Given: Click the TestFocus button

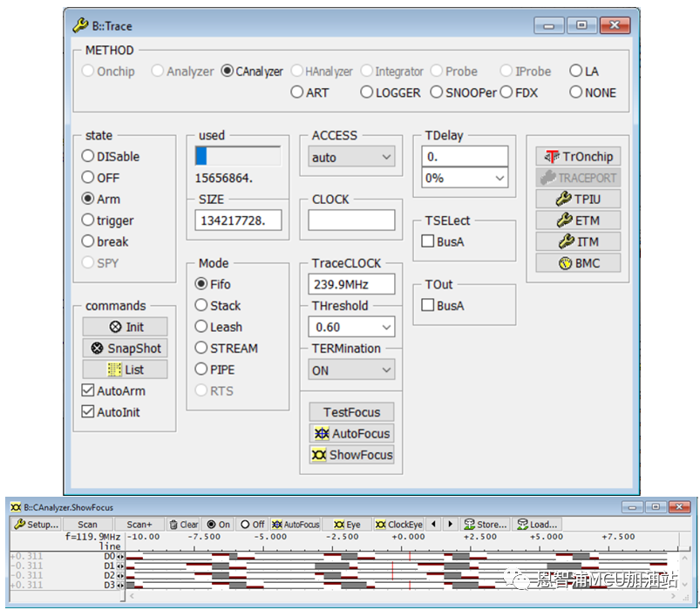Looking at the screenshot, I should (352, 412).
